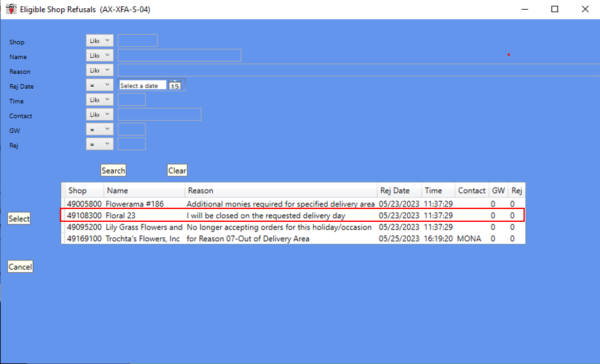Select the Lily Grass Flowers and name cell

144,227
